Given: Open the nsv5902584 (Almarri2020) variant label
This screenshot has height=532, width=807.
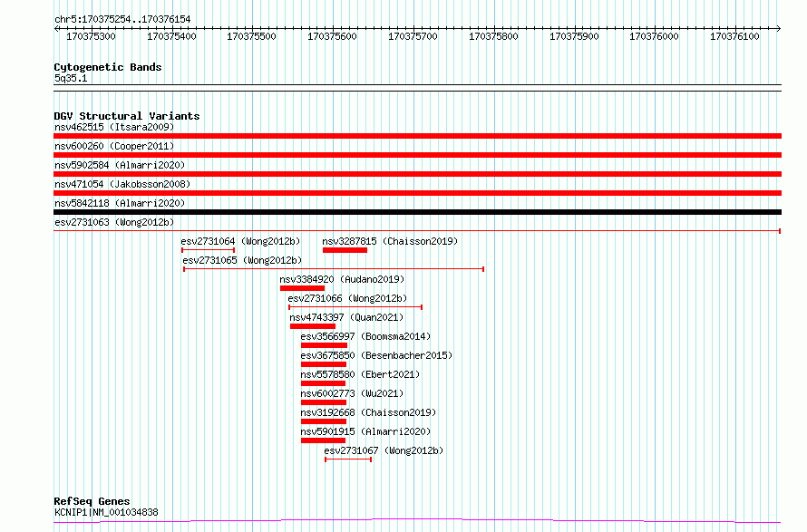Looking at the screenshot, I should [120, 165].
